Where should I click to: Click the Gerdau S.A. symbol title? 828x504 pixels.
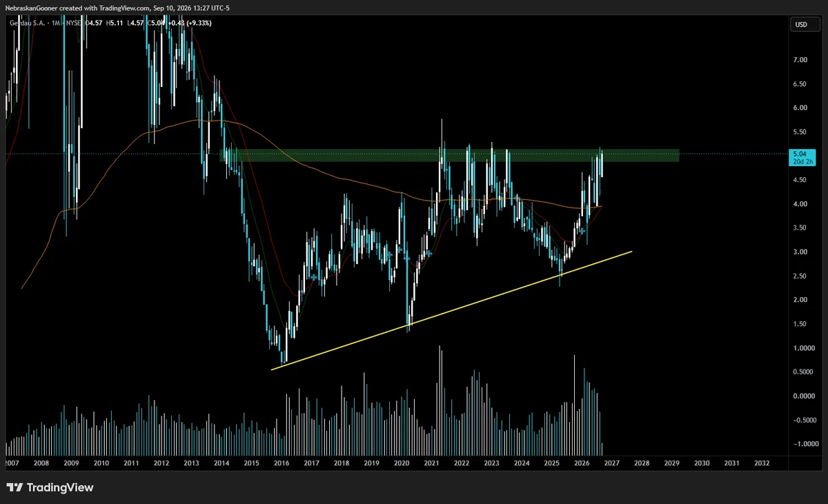(x=26, y=23)
